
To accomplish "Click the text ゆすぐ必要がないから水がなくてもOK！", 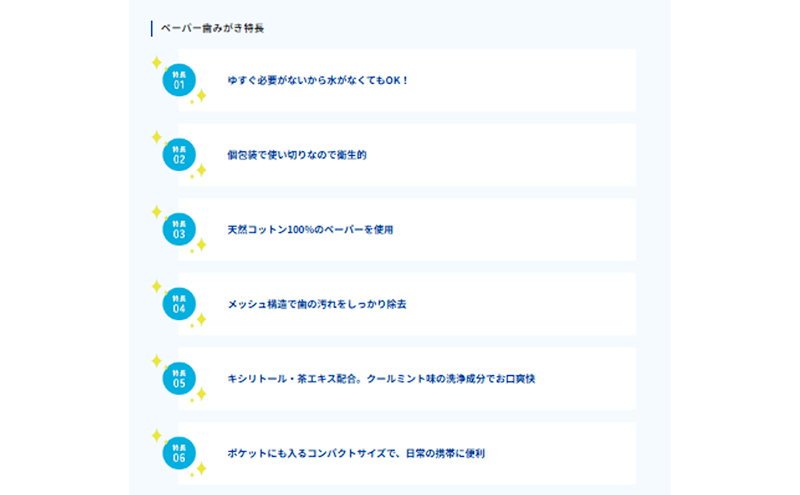I will coord(318,80).
